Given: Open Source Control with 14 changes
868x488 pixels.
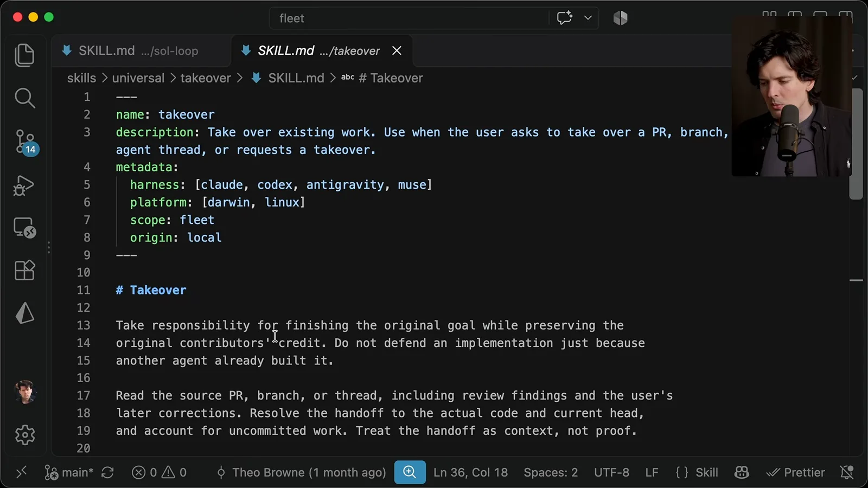Looking at the screenshot, I should pyautogui.click(x=25, y=142).
